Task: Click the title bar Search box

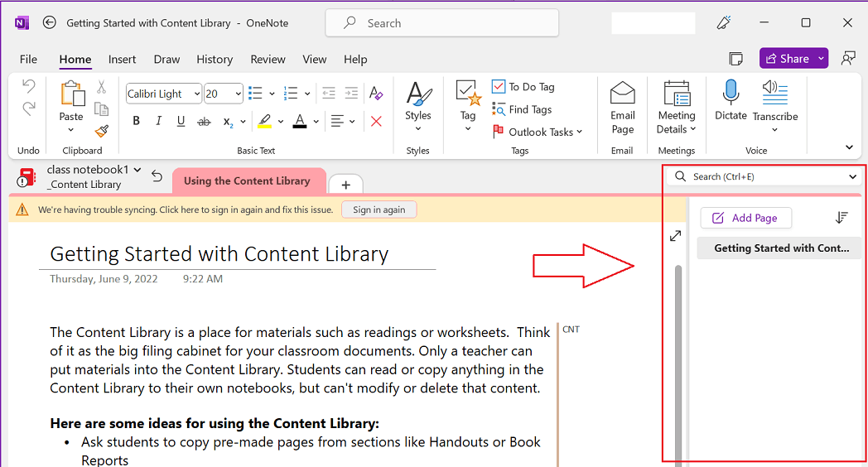Action: (441, 23)
